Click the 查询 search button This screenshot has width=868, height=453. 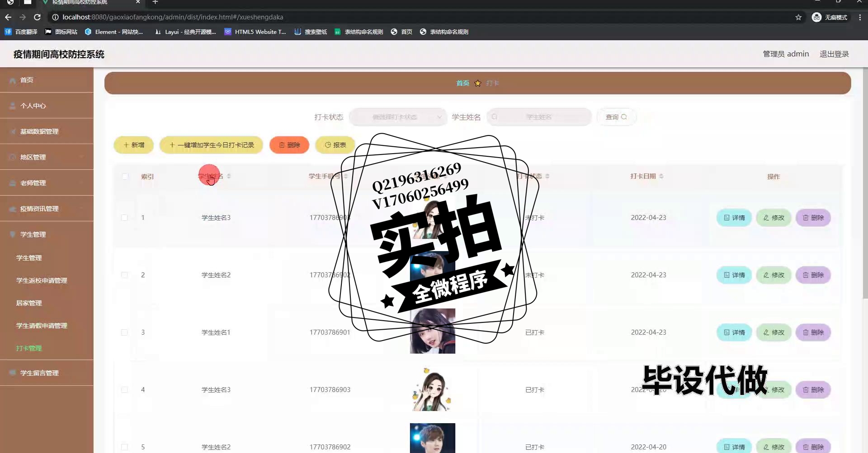click(617, 117)
